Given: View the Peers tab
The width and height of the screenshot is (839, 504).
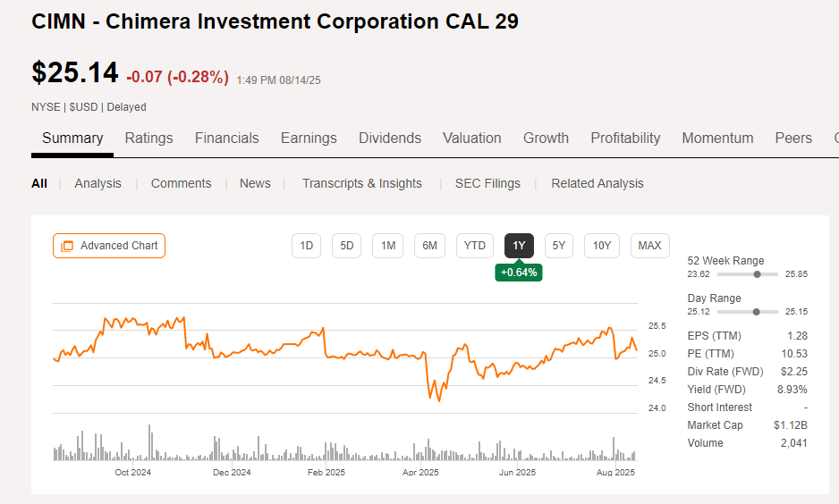Looking at the screenshot, I should pyautogui.click(x=793, y=139).
